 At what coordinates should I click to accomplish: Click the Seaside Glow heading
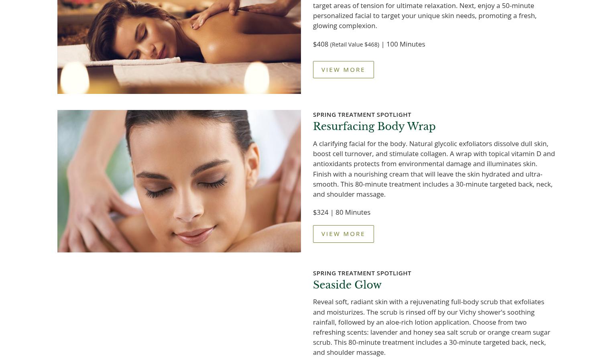pyautogui.click(x=347, y=285)
